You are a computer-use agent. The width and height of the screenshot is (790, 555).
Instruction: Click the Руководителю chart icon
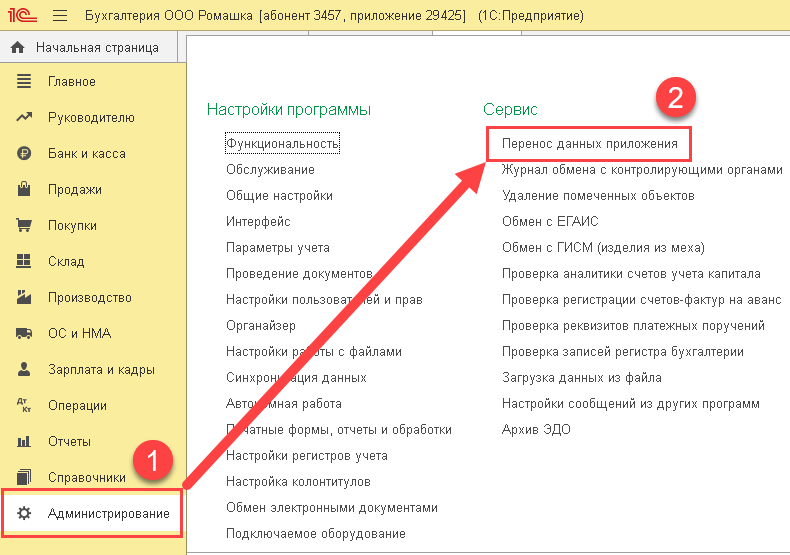(x=24, y=117)
